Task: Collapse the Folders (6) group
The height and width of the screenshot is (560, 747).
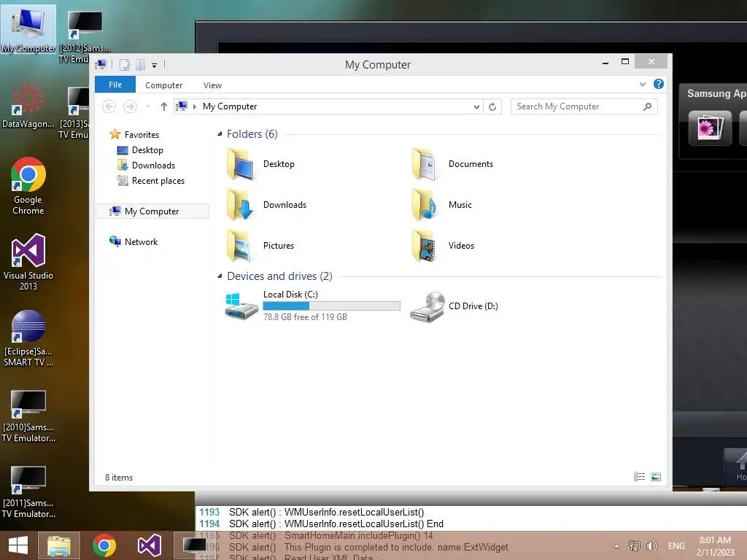Action: click(x=220, y=134)
